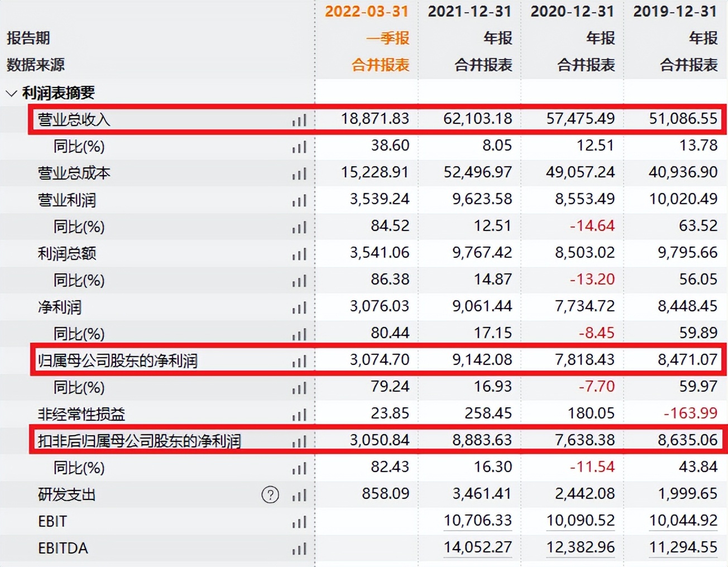The image size is (728, 567).
Task: Click the chart icon for 营业利润 同比(%)
Action: click(300, 227)
